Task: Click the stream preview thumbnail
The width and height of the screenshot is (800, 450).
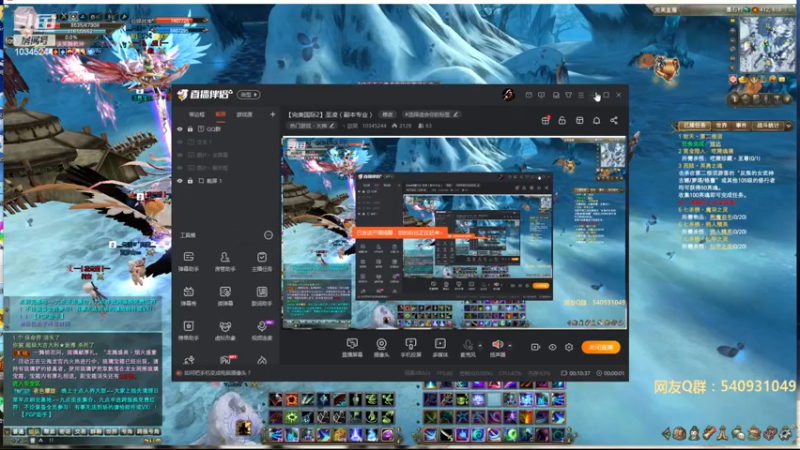Action: pos(454,233)
